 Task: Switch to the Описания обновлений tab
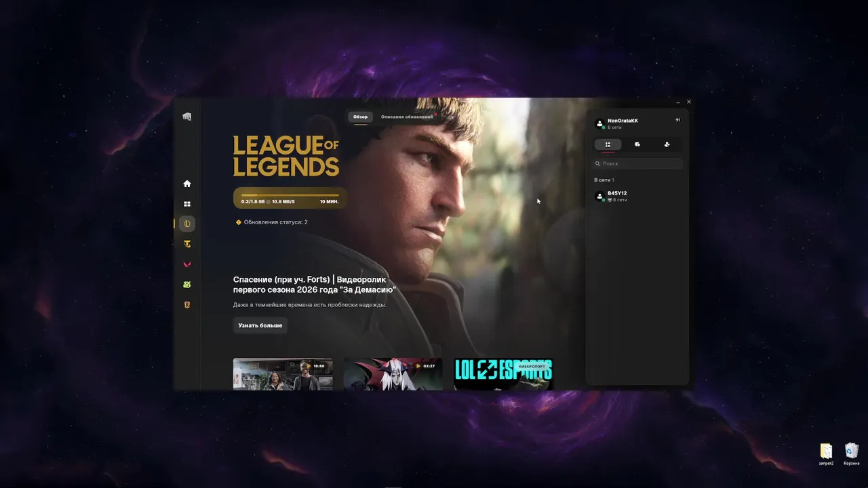[x=407, y=117]
